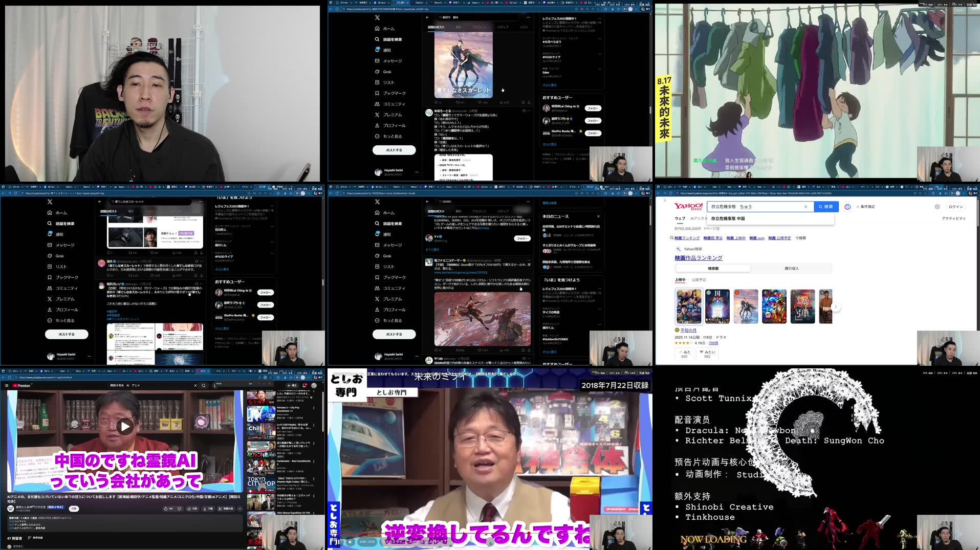The image size is (980, 550).
Task: Clear the Yahoo search box text
Action: [x=805, y=207]
